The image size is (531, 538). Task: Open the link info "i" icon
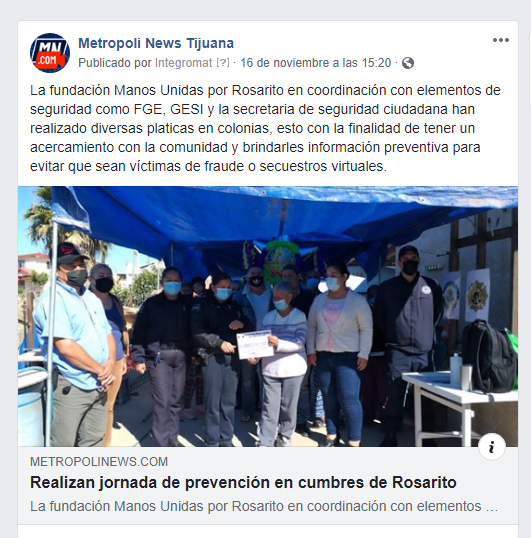(492, 447)
